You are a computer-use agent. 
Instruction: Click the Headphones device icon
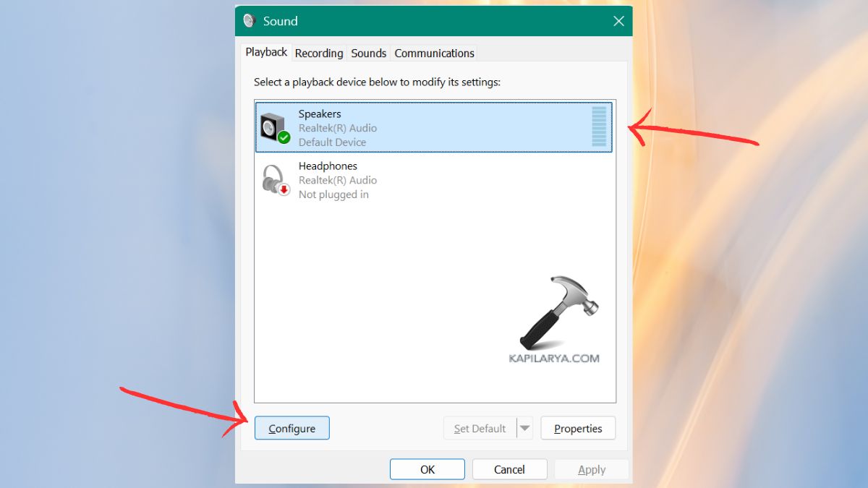275,180
